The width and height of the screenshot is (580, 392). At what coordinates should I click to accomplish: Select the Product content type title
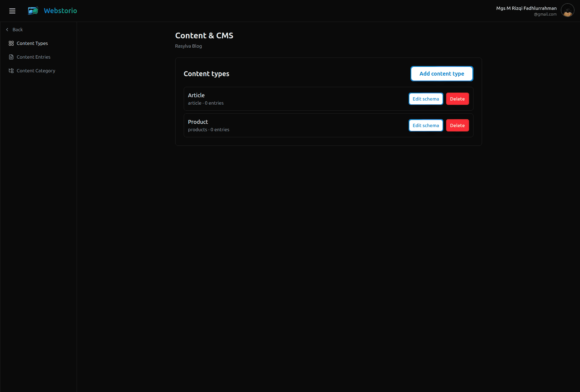pyautogui.click(x=198, y=122)
